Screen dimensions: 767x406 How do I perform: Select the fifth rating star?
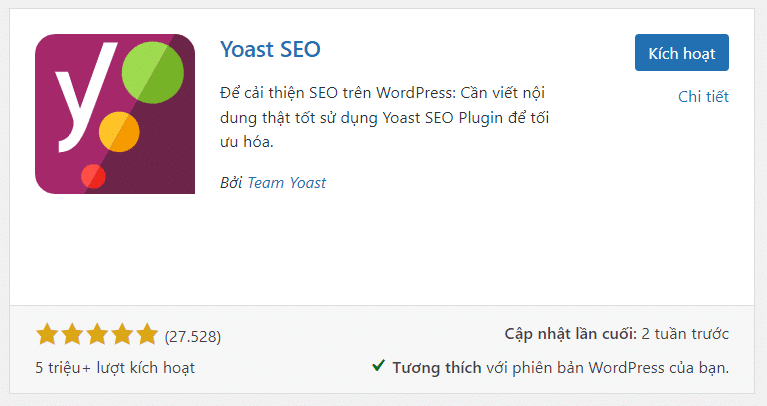coord(147,334)
